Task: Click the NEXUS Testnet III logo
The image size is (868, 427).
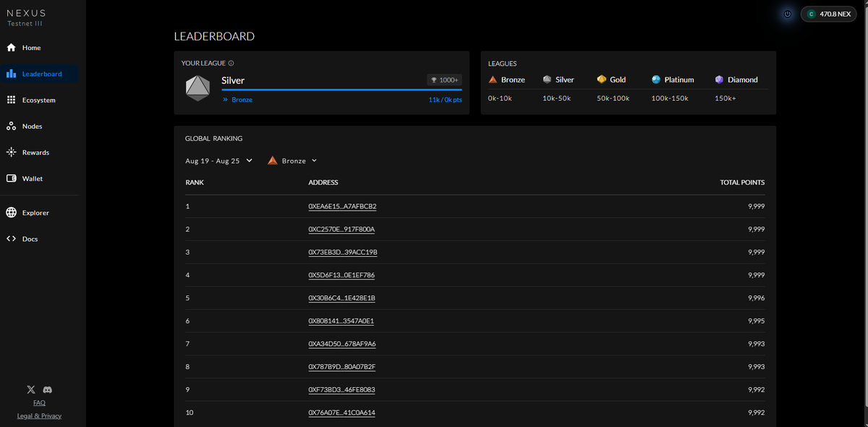Action: 26,17
